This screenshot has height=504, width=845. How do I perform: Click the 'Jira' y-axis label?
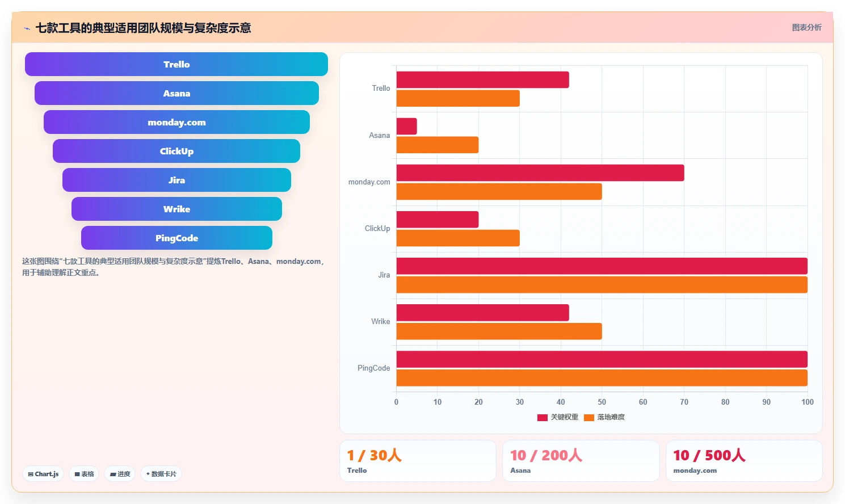[x=384, y=275]
